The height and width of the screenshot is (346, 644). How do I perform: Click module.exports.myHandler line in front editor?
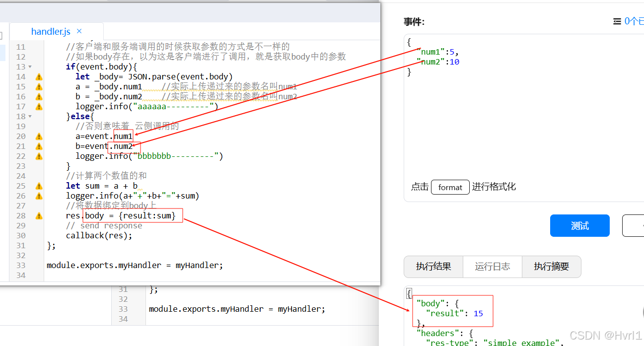pyautogui.click(x=135, y=265)
